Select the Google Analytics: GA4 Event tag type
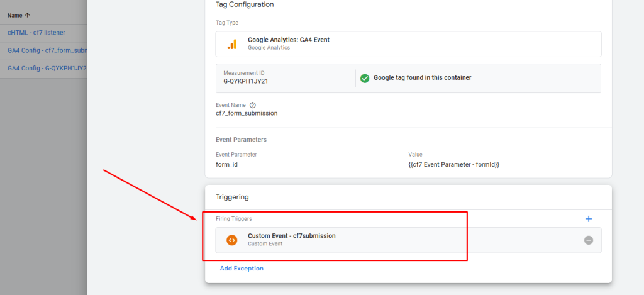 pos(408,44)
